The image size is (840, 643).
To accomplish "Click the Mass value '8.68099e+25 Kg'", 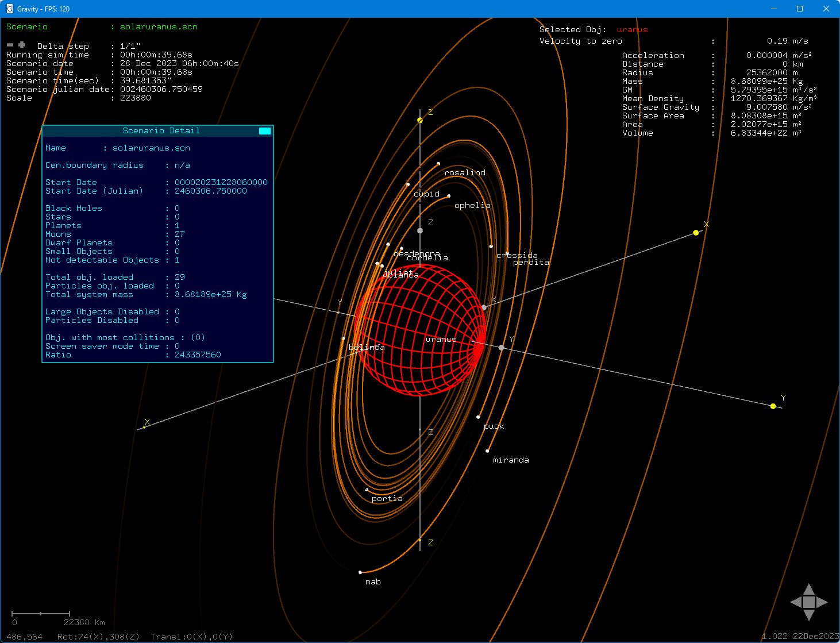I will click(x=767, y=82).
